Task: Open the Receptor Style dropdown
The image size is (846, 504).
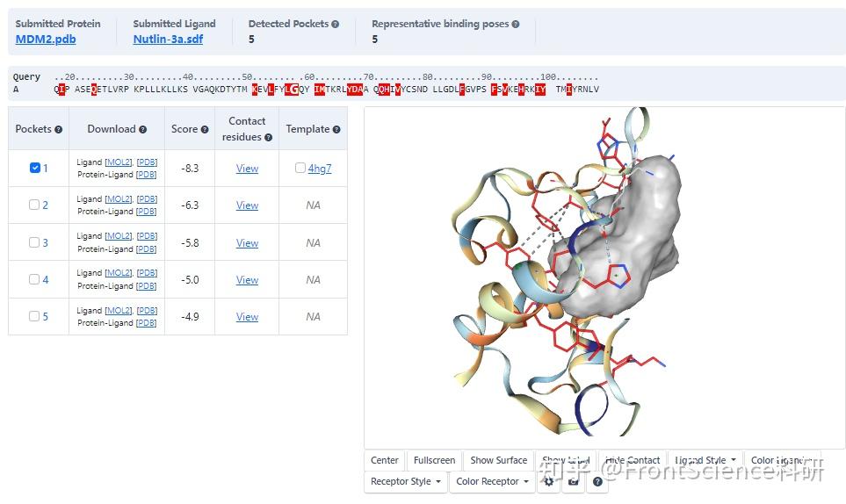Action: 405,481
